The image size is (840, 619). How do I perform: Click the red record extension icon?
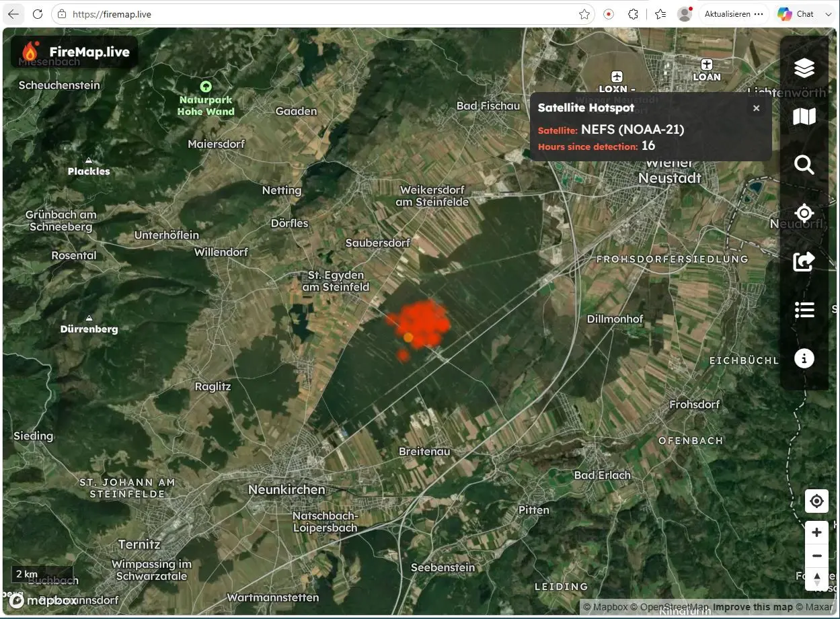pos(609,14)
